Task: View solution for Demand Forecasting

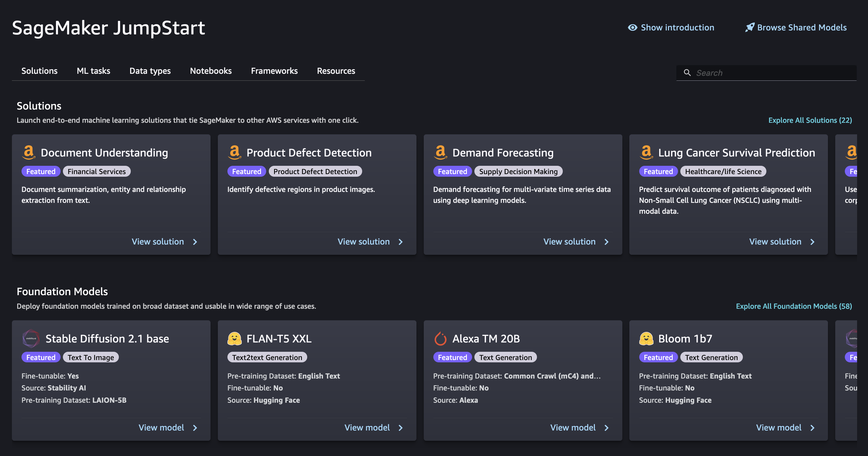Action: [x=569, y=242]
